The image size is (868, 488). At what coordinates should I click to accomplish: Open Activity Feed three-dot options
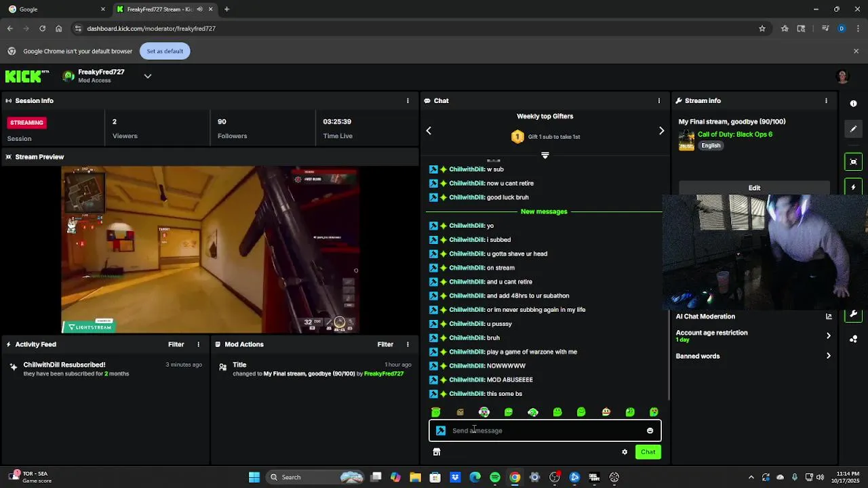point(198,344)
